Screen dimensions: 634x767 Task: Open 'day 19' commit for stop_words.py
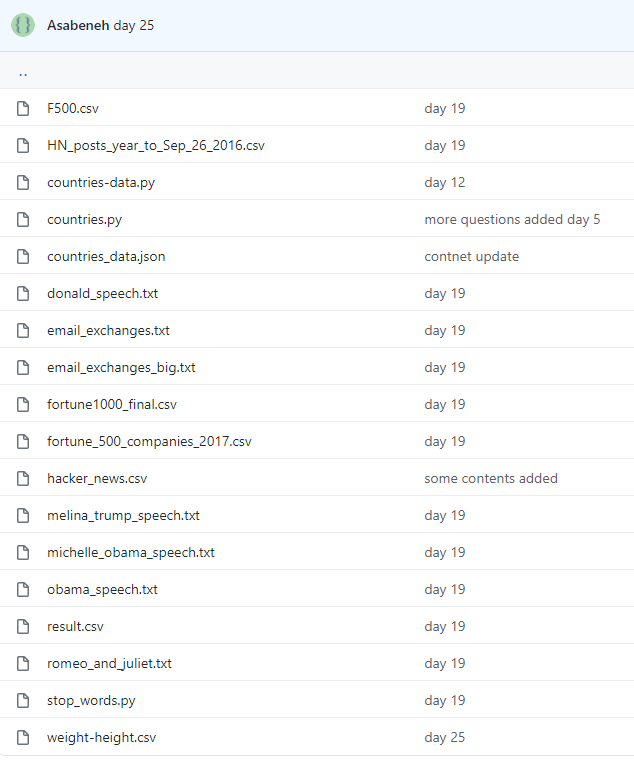(445, 700)
